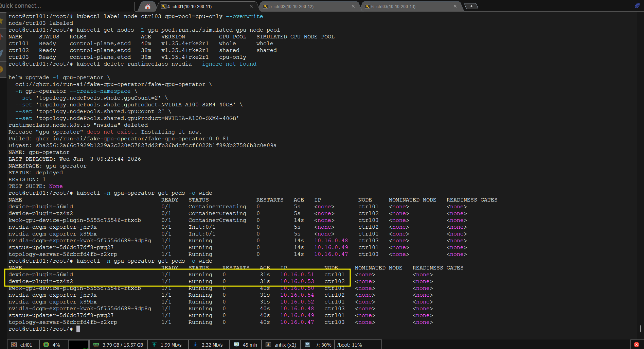Click IP 10.16.0.51 of device-plugin-56mld
This screenshot has width=644, height=349.
click(297, 275)
